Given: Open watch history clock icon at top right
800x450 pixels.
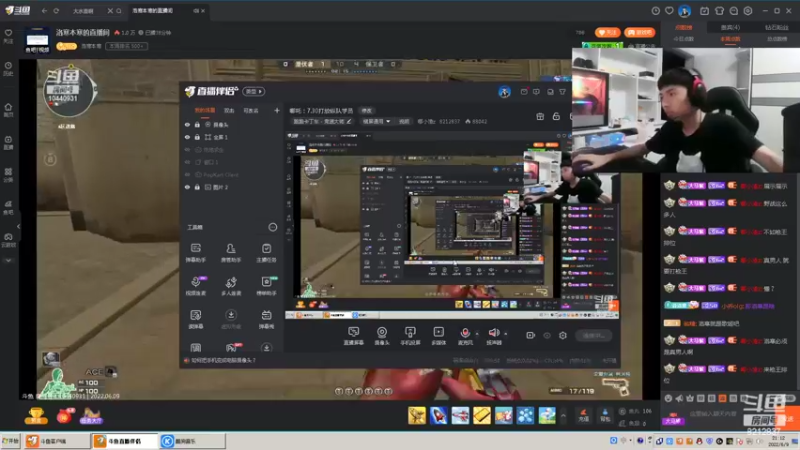Looking at the screenshot, I should (656, 11).
